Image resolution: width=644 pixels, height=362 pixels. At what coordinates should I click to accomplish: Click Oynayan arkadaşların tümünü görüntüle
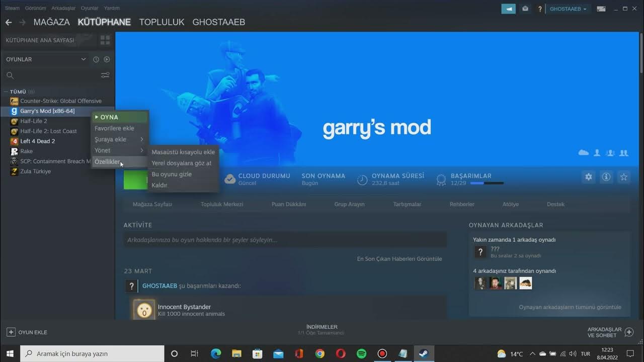pos(570,307)
